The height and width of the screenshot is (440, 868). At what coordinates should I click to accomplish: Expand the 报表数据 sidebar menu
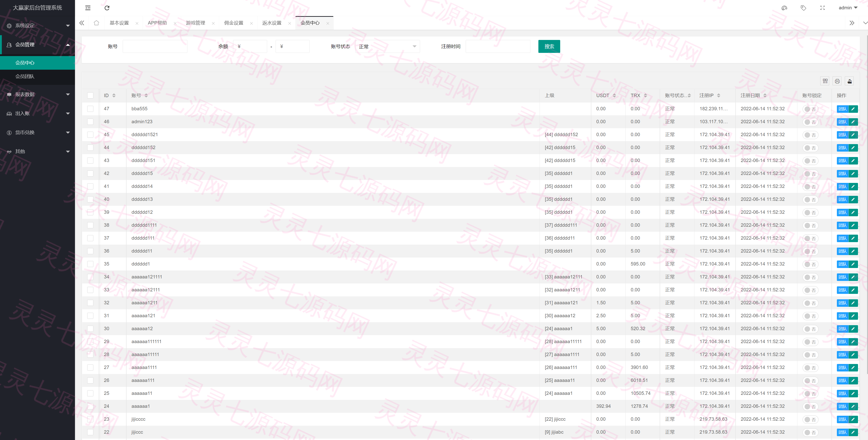pyautogui.click(x=37, y=94)
